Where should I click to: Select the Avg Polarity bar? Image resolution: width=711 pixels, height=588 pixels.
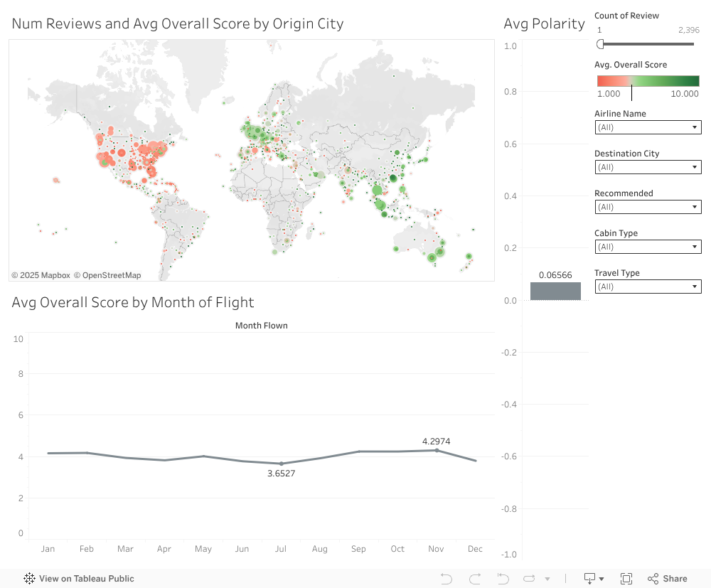click(555, 291)
